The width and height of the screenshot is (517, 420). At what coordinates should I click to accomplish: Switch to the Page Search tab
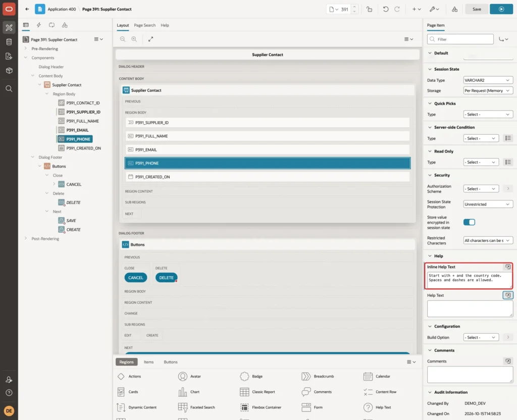[145, 25]
